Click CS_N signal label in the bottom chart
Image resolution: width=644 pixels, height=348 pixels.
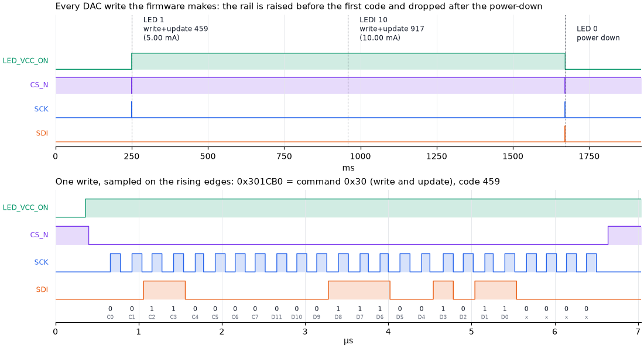pos(39,235)
